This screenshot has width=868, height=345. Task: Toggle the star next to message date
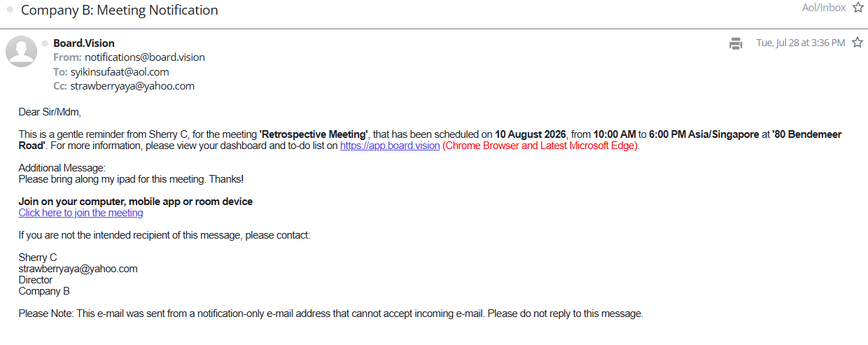(x=857, y=43)
